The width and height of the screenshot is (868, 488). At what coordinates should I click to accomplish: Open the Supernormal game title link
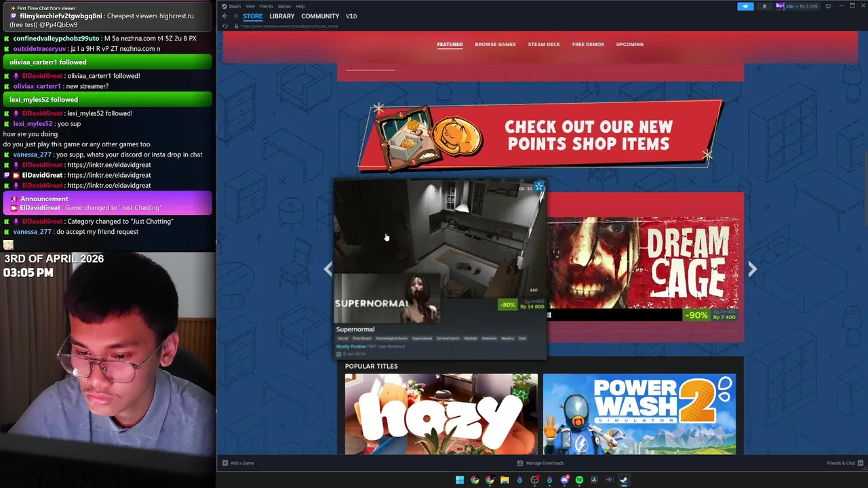(355, 329)
